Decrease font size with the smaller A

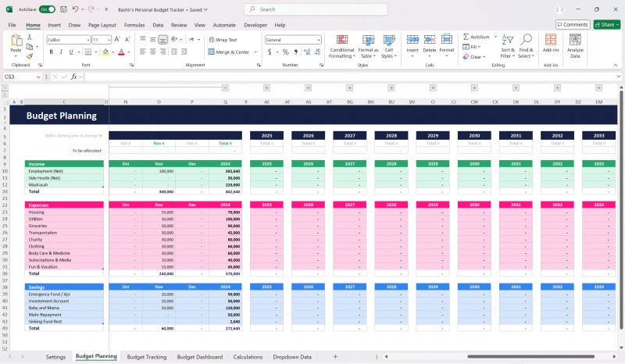(x=127, y=40)
